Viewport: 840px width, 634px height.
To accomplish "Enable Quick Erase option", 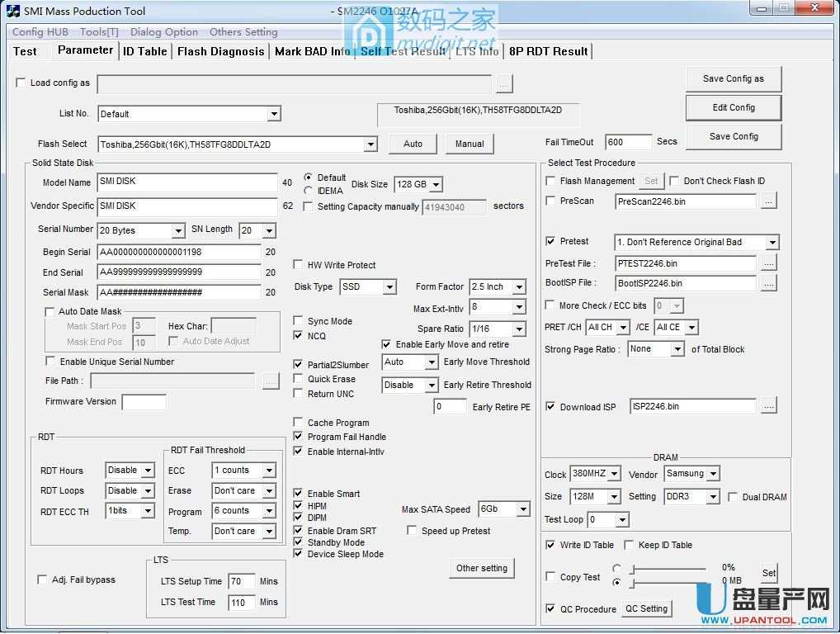I will [x=299, y=379].
